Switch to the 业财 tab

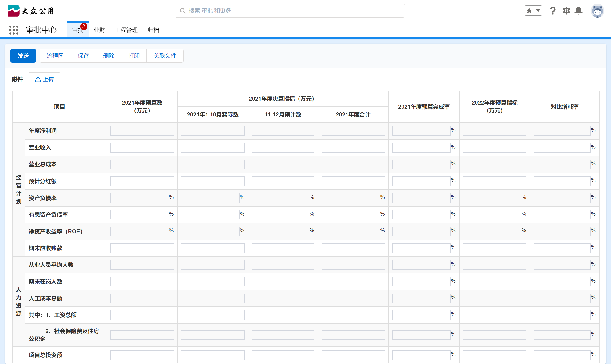[x=99, y=30]
